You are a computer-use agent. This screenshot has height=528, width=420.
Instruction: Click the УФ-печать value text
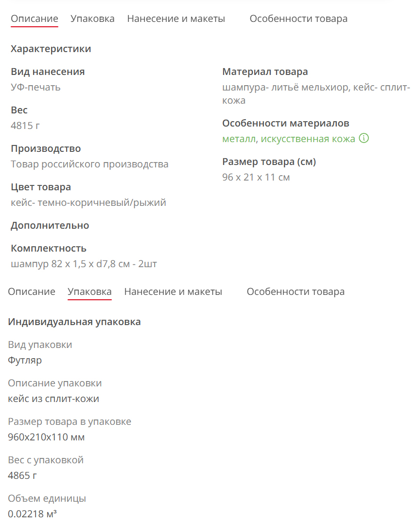coord(35,88)
